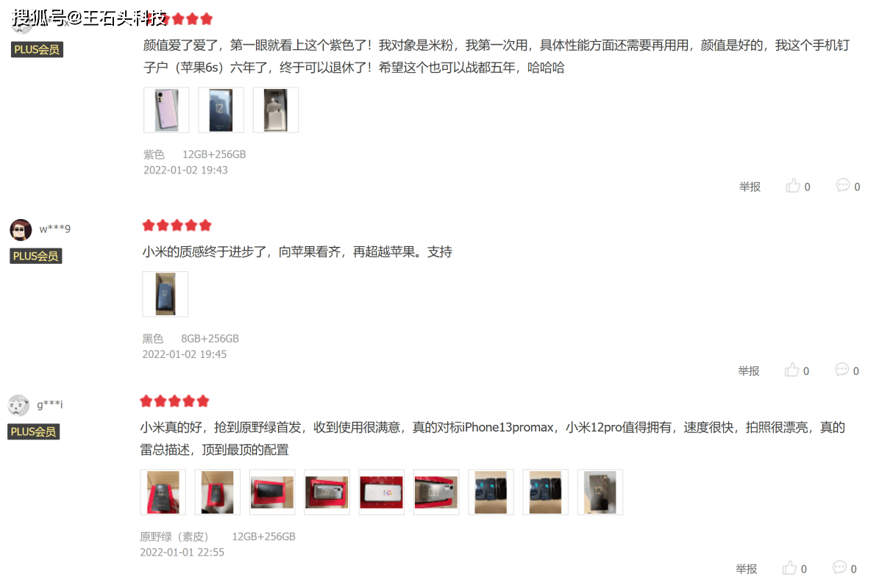Screen dimensions: 882x588
Task: Like the review by g***i
Action: tap(790, 567)
